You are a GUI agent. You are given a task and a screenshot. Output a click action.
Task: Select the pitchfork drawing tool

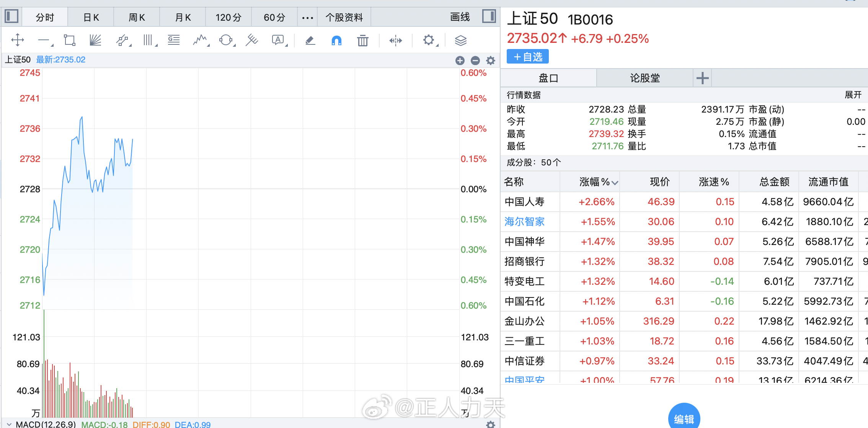pyautogui.click(x=251, y=40)
